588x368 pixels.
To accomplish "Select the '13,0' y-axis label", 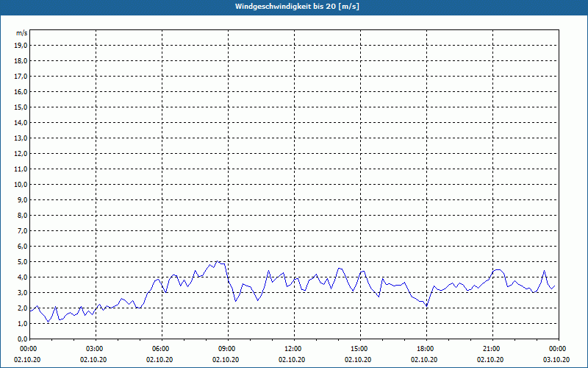I will [21, 138].
